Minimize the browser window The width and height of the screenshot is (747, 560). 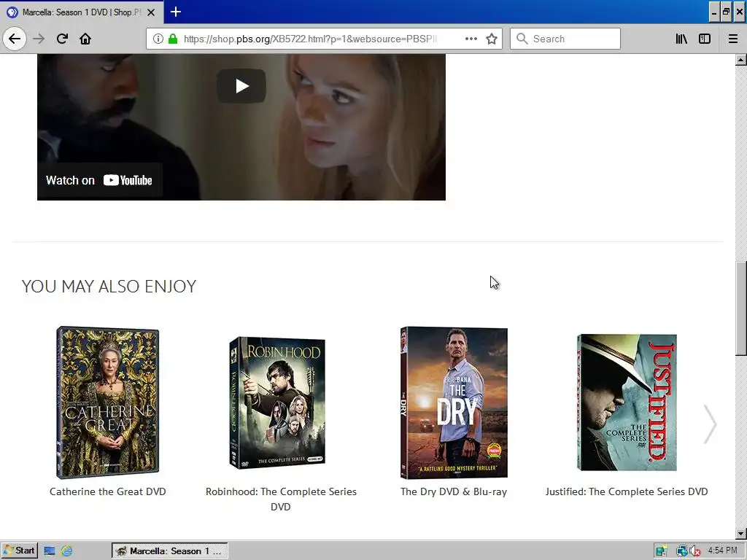click(713, 12)
